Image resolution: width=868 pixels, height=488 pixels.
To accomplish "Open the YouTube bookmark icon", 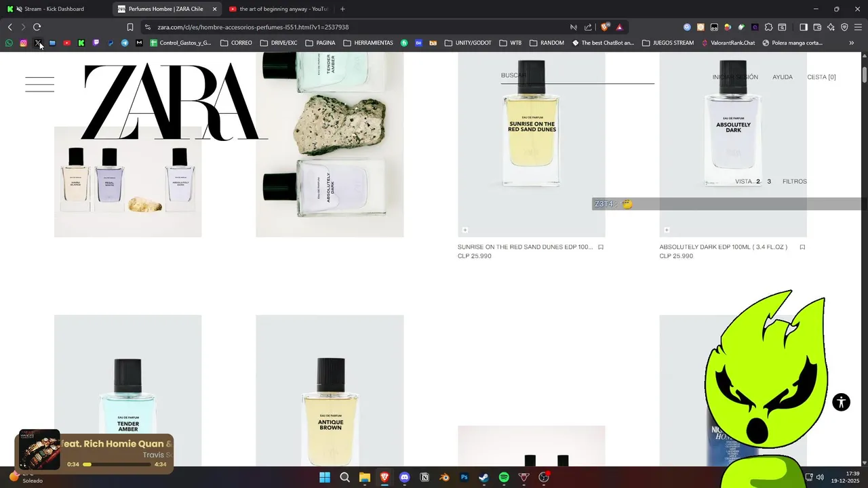I will tap(66, 43).
